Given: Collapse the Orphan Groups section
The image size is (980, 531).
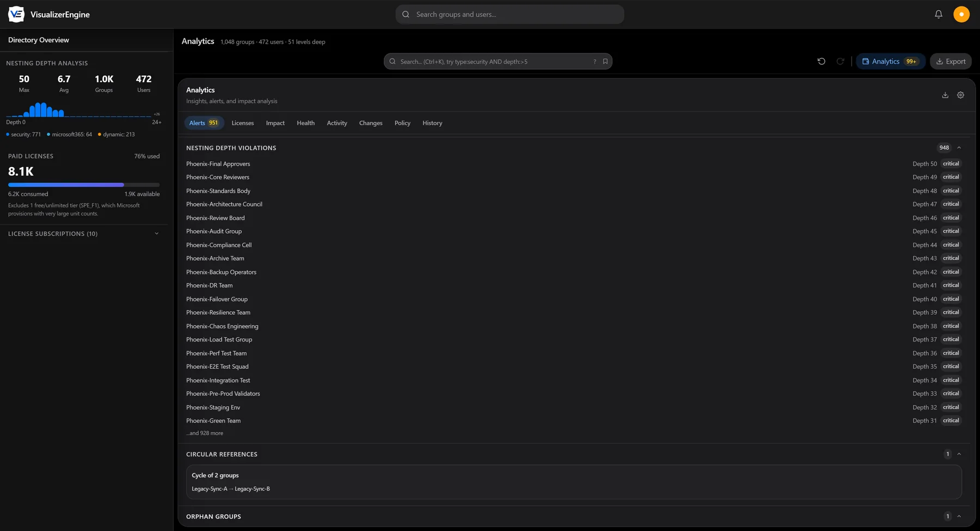Looking at the screenshot, I should pos(959,516).
